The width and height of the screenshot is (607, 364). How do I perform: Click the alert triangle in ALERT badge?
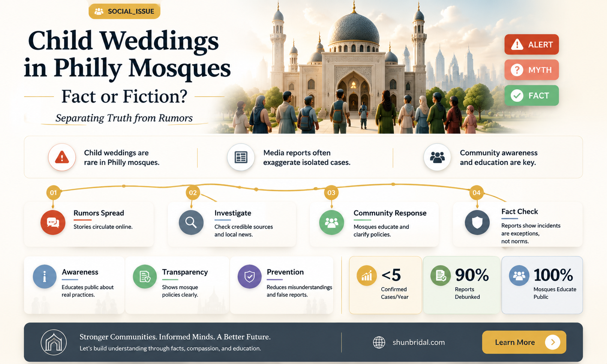coord(517,45)
